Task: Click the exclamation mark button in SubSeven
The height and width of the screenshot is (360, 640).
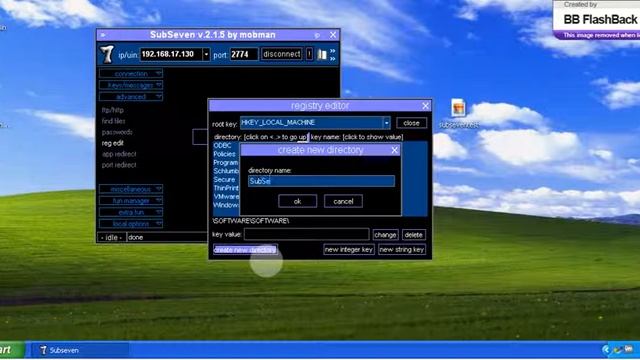Action: pos(309,54)
